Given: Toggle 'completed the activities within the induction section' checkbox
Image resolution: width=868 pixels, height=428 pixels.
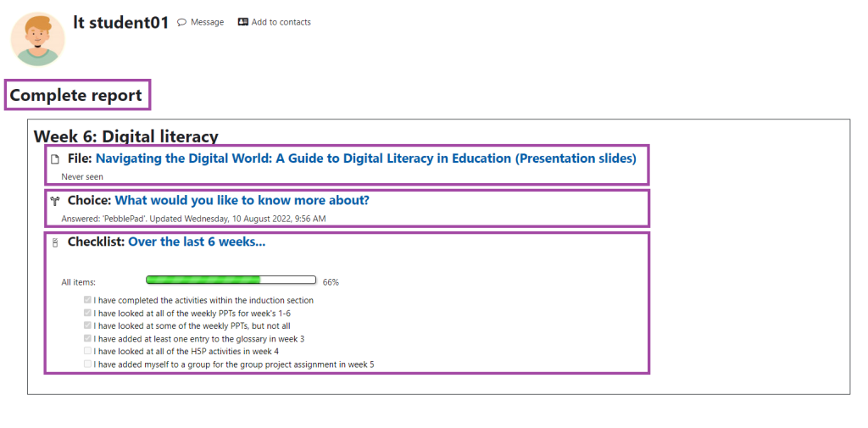Looking at the screenshot, I should pyautogui.click(x=87, y=300).
